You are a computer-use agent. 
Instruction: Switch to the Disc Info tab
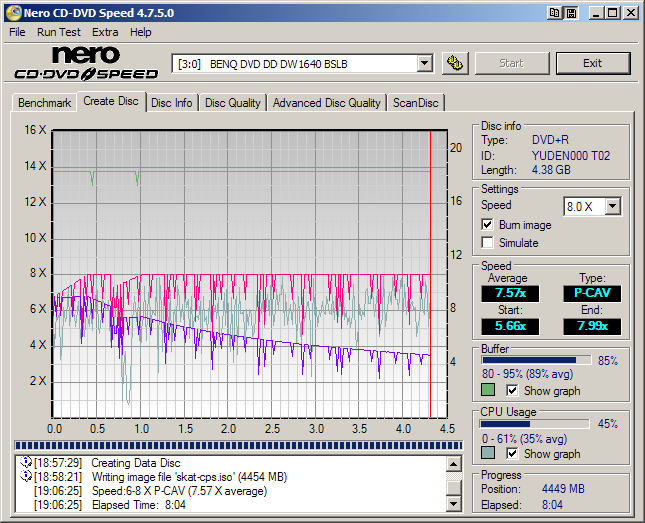(172, 103)
